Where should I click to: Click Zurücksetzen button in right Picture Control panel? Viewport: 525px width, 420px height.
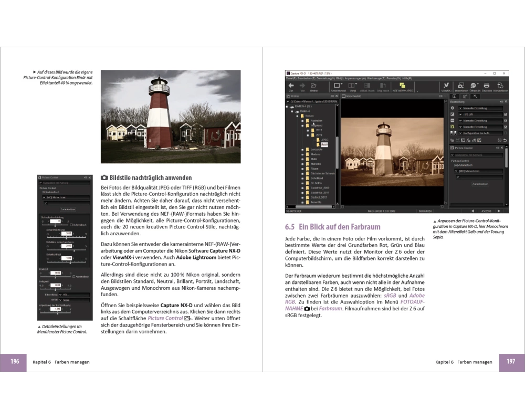[x=480, y=184]
